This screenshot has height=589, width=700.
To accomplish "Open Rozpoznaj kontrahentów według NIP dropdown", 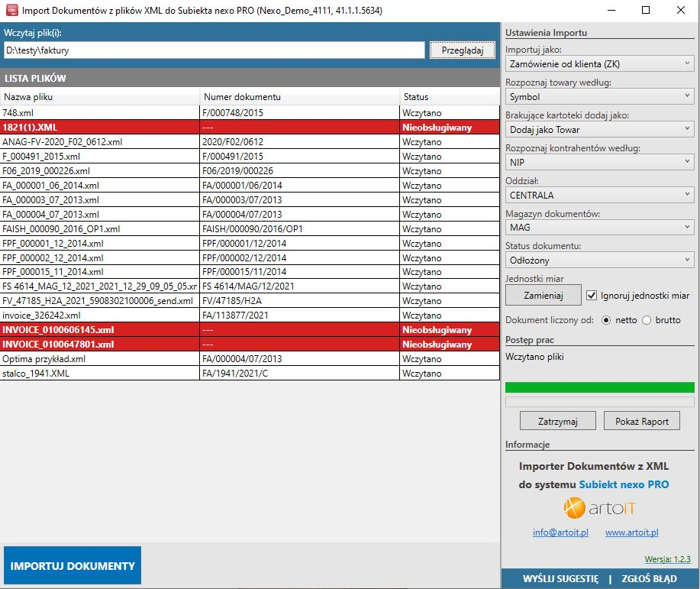I will click(x=599, y=162).
